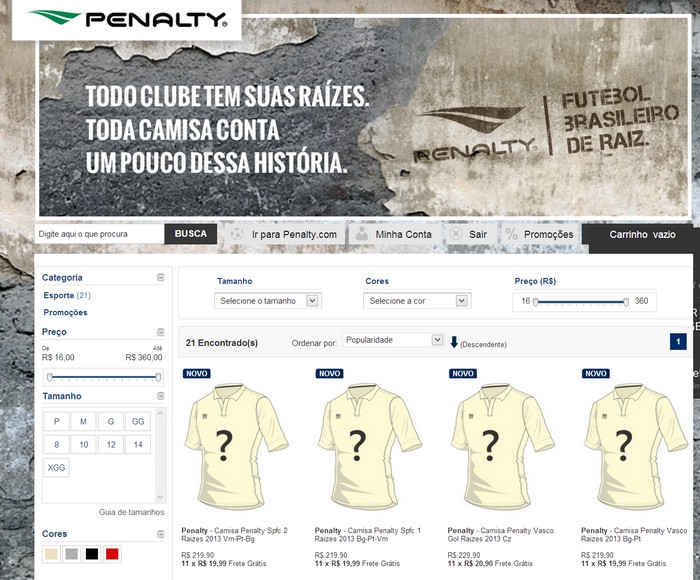The image size is (700, 580).
Task: Click the BUSCA search button
Action: (191, 234)
